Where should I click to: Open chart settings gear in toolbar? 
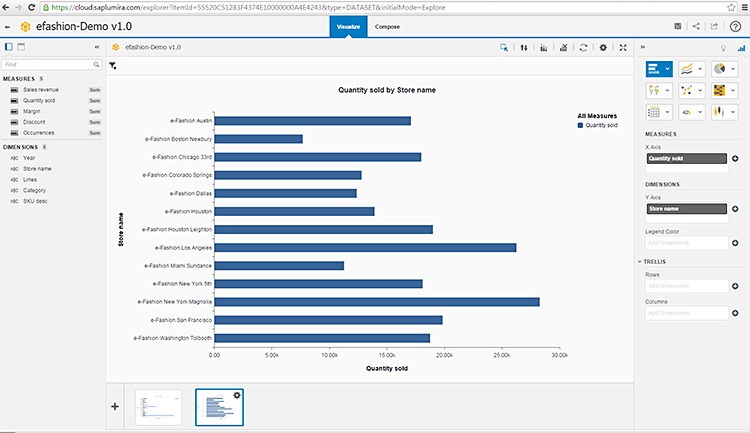603,47
